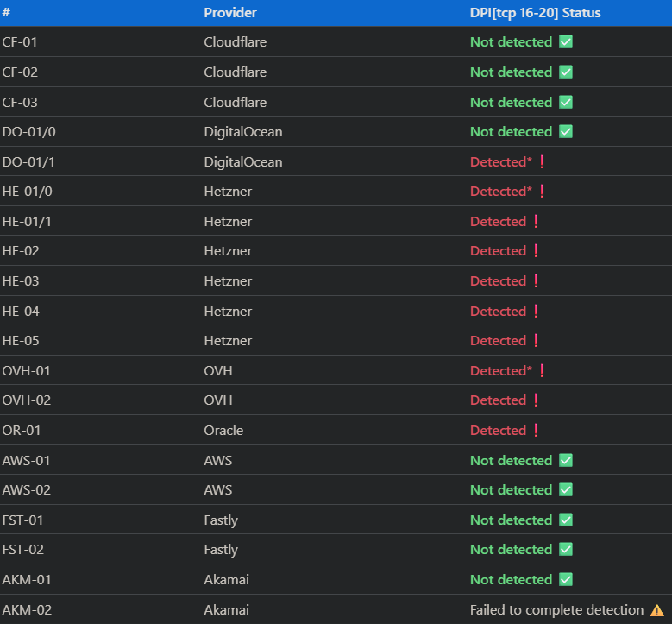Select the 'OR-01' identifier cell

point(22,430)
